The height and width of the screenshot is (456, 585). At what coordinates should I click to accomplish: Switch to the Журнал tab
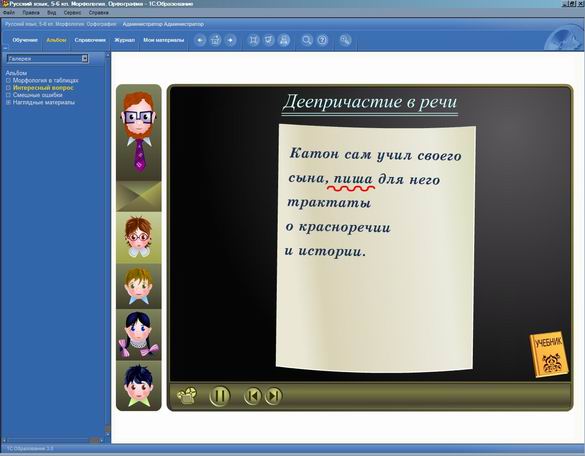(124, 40)
